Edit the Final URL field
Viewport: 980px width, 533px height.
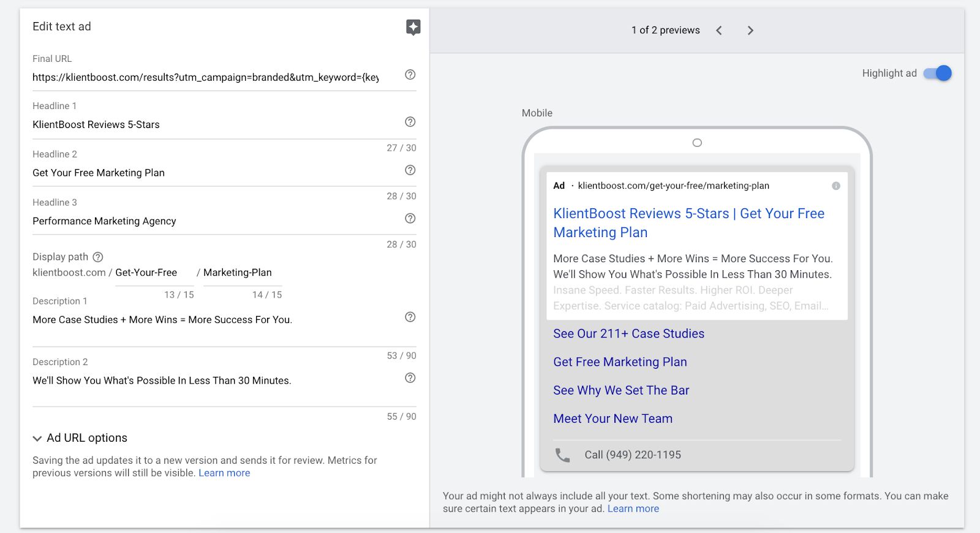(x=206, y=77)
